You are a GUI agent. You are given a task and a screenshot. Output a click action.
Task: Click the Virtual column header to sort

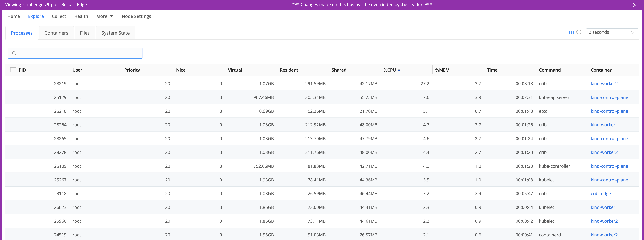[235, 70]
